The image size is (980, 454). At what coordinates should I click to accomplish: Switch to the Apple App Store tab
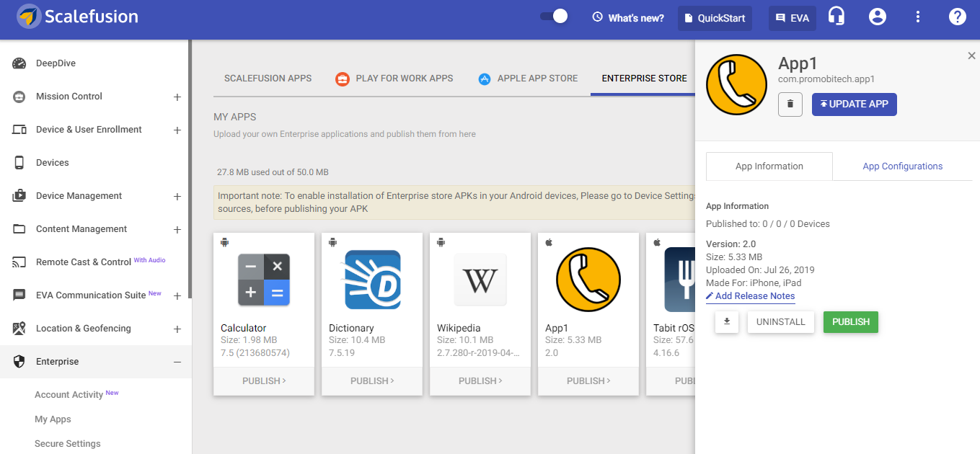[529, 79]
